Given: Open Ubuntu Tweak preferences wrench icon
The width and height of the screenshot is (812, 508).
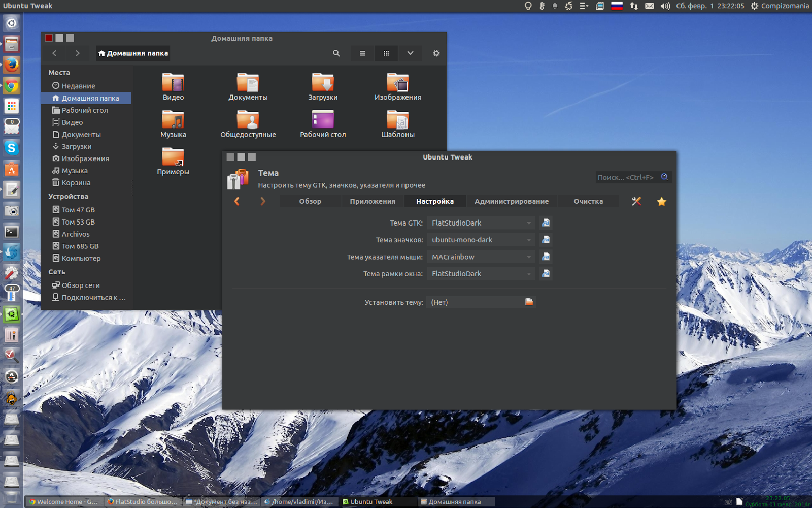Looking at the screenshot, I should pyautogui.click(x=636, y=201).
